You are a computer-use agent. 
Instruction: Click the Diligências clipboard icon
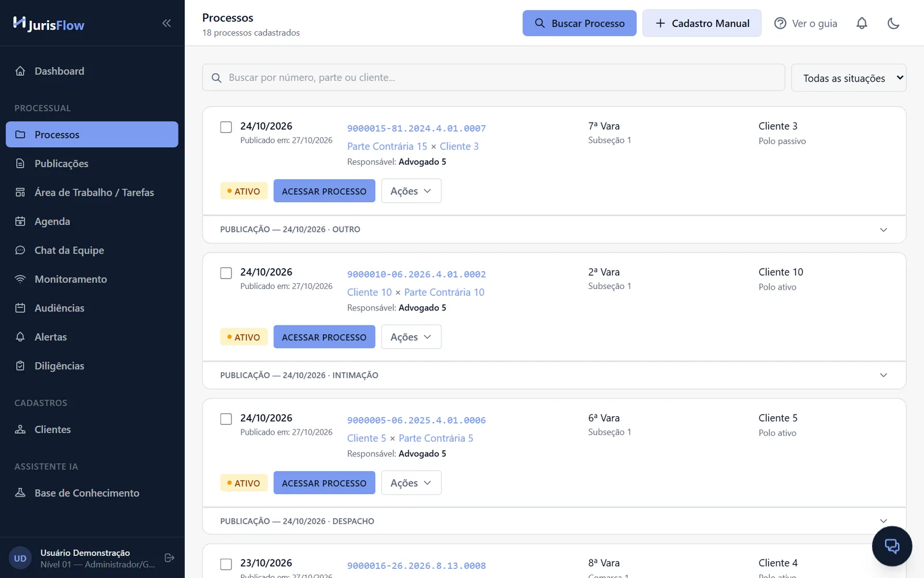click(20, 366)
